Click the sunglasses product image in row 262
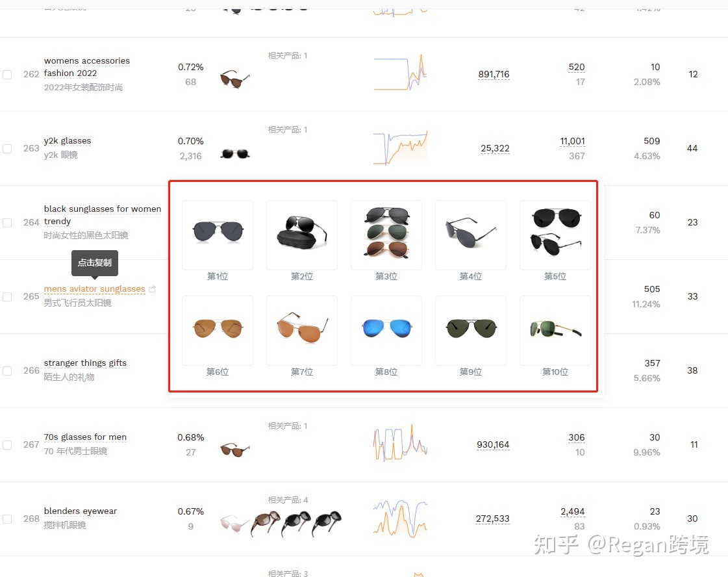Screen dimensions: 728x577 coord(235,79)
